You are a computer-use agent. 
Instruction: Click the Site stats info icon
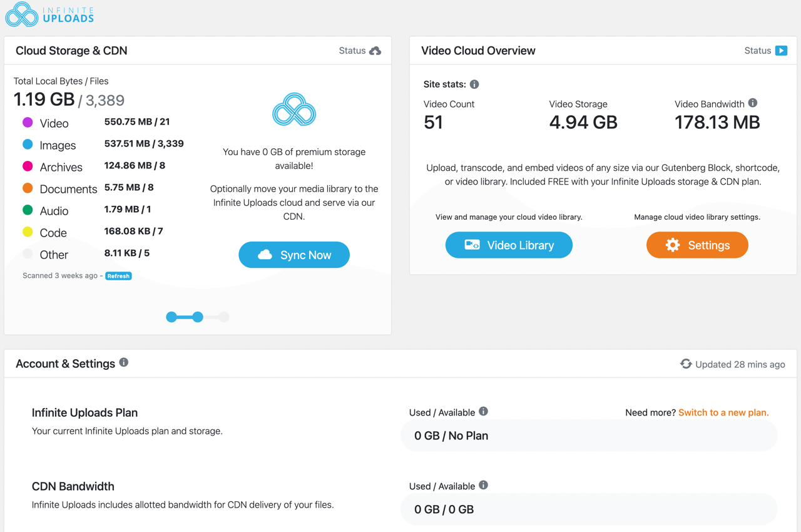[474, 84]
